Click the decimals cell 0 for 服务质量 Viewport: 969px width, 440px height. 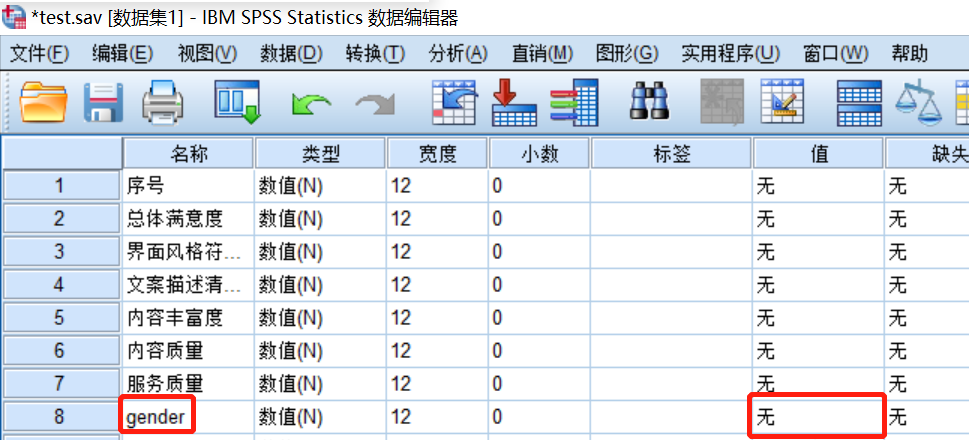pos(540,384)
